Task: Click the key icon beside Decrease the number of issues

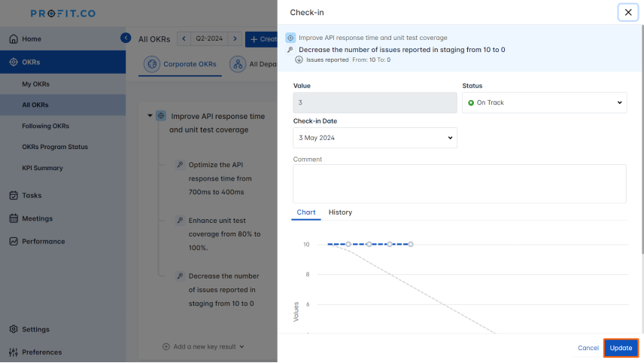Action: click(x=180, y=276)
